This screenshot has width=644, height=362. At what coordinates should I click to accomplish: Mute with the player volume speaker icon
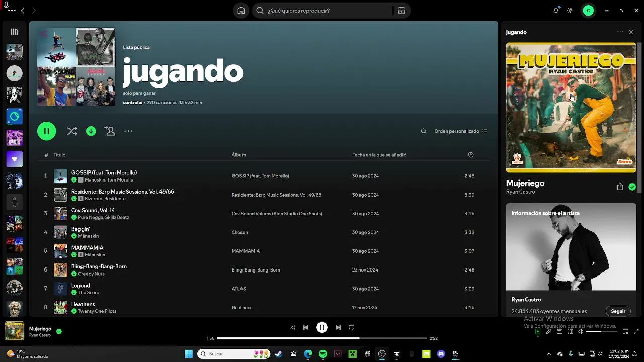pos(581,332)
